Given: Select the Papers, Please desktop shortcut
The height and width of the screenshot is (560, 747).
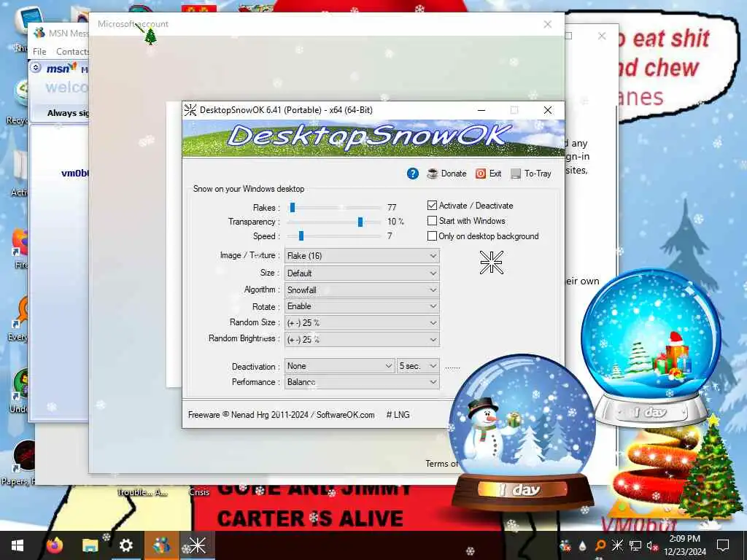Looking at the screenshot, I should click(x=19, y=463).
